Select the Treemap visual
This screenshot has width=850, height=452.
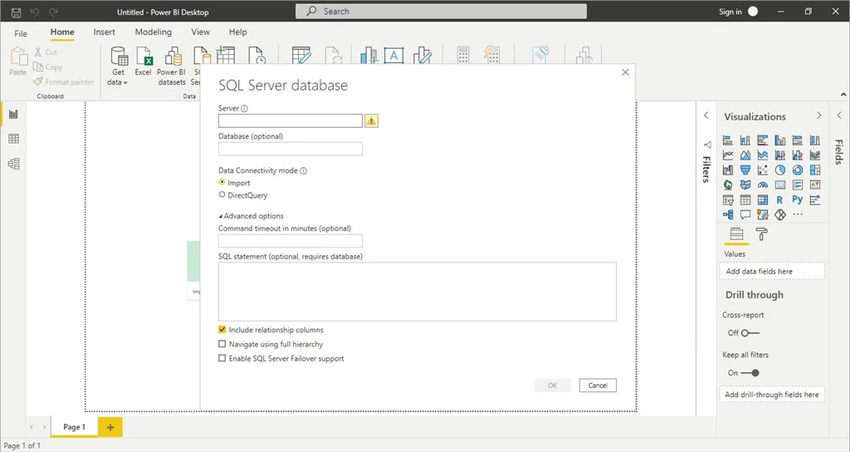coord(815,170)
